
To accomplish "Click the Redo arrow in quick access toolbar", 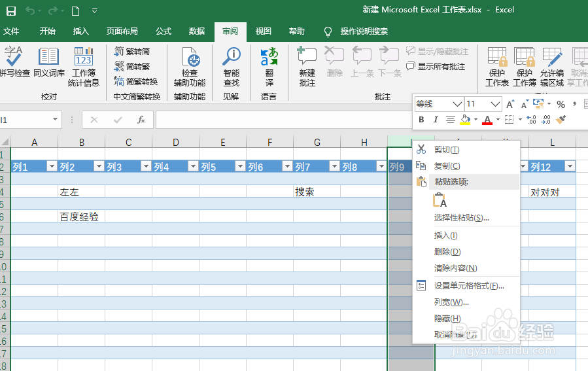I will pos(53,11).
